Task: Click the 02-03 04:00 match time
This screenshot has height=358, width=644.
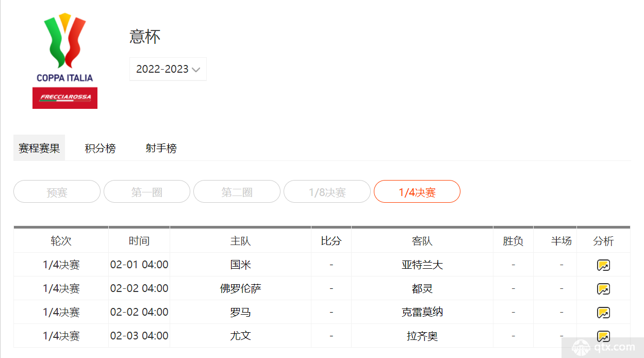Action: coord(139,336)
